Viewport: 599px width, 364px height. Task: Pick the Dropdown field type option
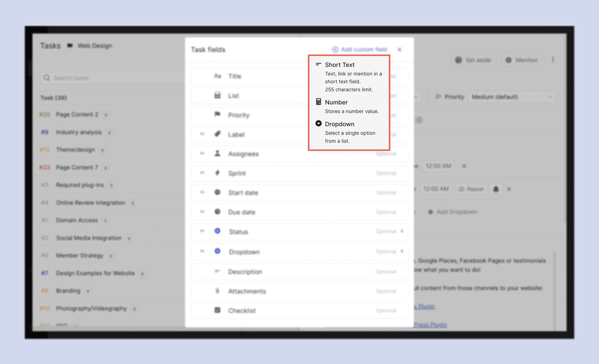point(340,124)
